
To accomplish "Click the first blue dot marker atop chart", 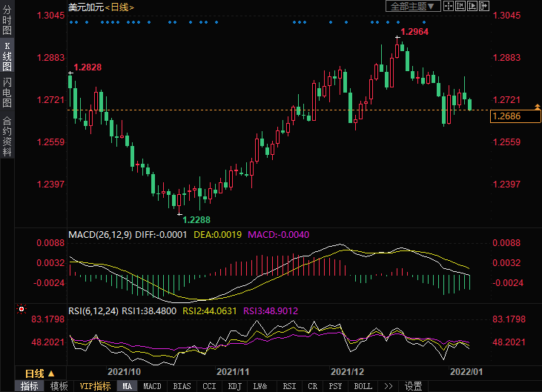I will point(71,22).
